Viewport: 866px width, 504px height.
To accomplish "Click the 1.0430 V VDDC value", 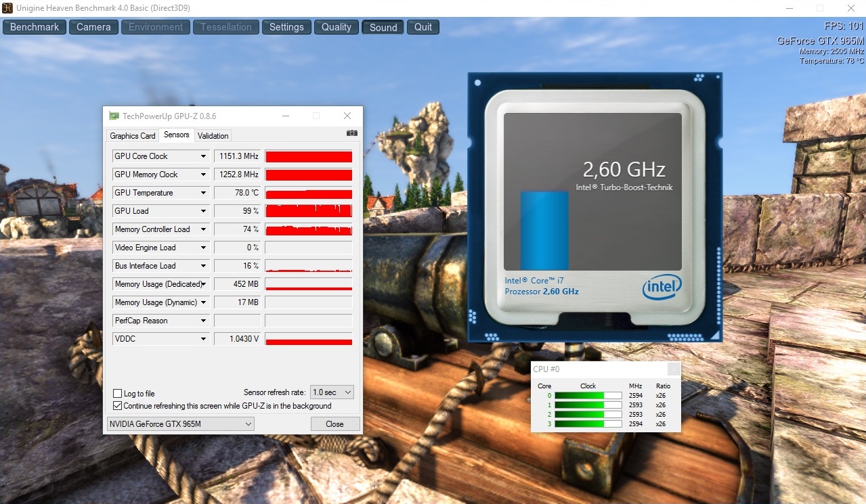I will pos(237,339).
